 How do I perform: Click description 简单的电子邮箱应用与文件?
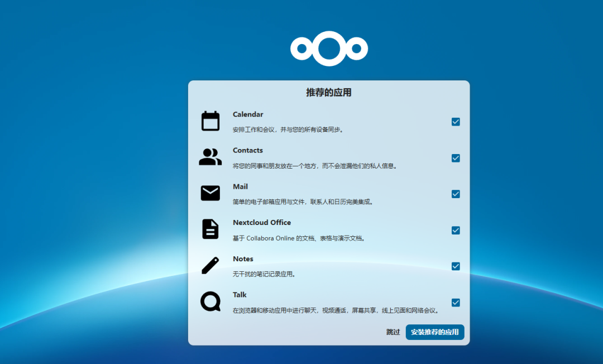tap(303, 202)
